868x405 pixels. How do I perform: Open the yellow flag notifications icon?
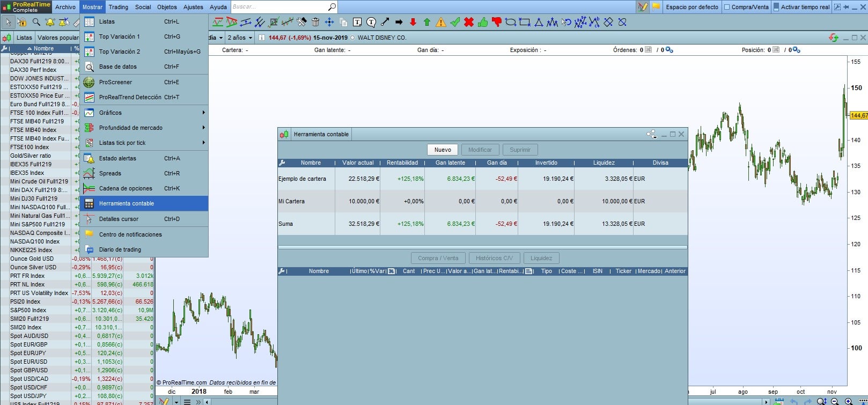coord(656,7)
